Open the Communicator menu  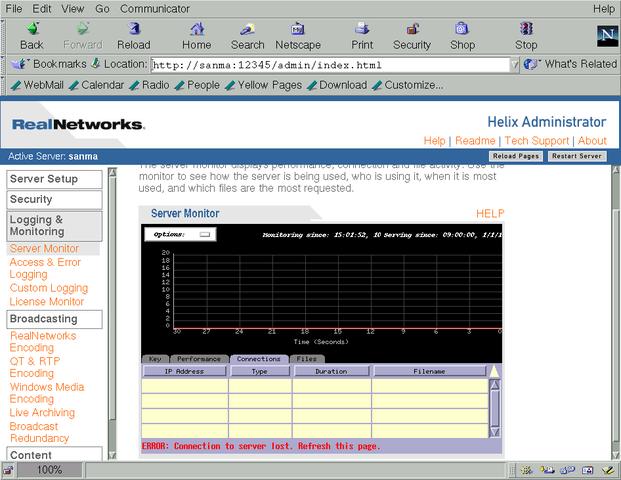(x=155, y=9)
